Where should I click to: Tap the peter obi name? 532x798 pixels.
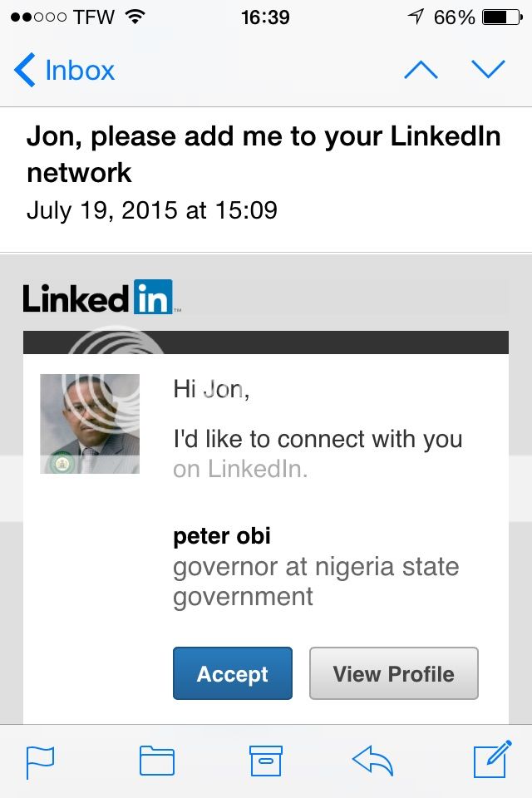click(222, 537)
